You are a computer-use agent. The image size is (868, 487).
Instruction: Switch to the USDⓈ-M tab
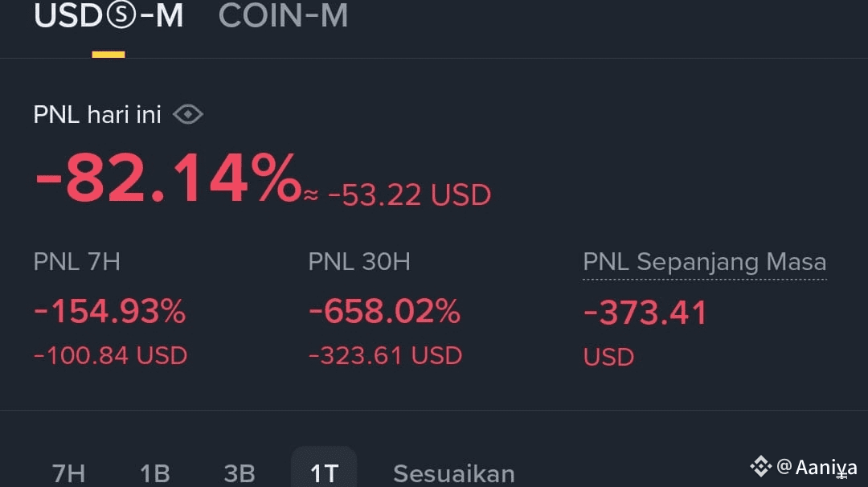coord(108,16)
